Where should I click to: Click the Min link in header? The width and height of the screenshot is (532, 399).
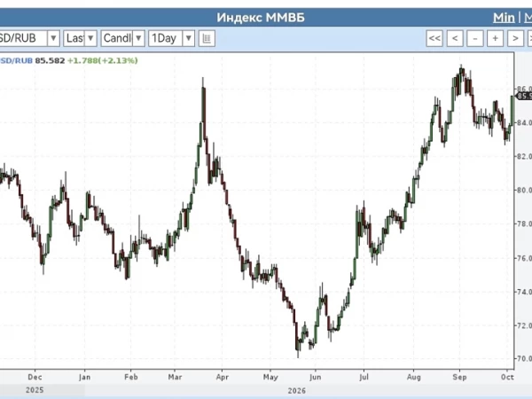click(x=504, y=18)
